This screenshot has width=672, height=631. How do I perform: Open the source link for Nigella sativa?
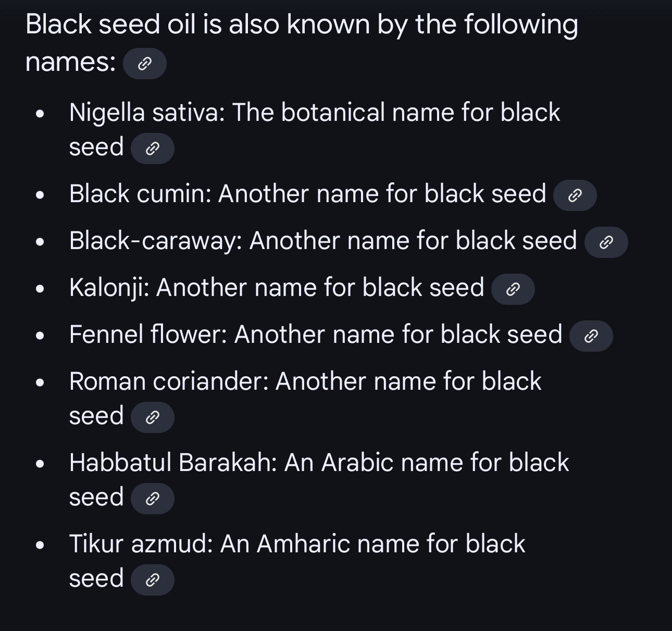point(153,148)
